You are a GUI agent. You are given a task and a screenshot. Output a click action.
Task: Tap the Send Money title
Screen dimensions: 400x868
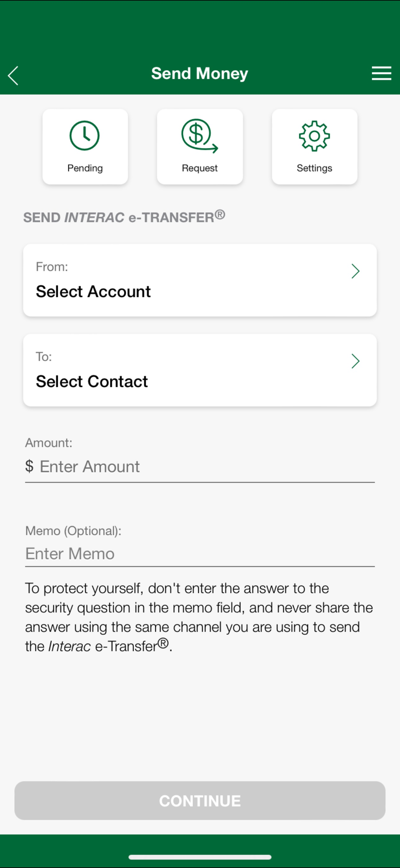(x=200, y=74)
